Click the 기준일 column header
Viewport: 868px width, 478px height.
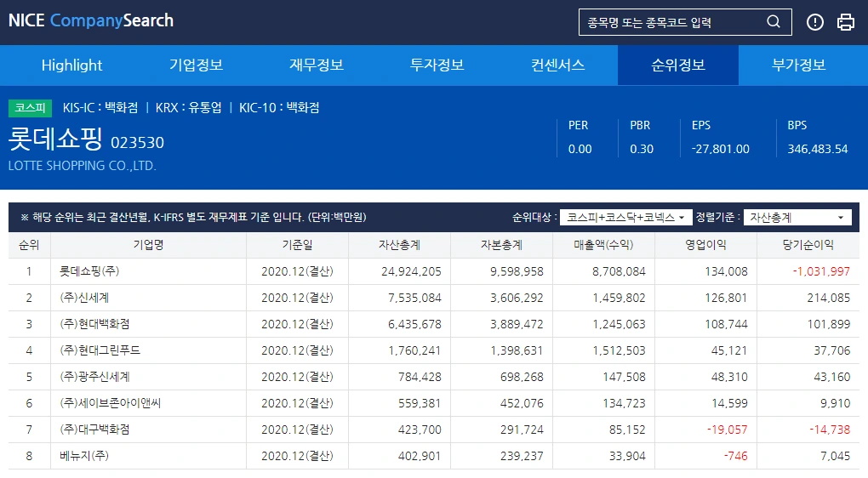tap(297, 245)
